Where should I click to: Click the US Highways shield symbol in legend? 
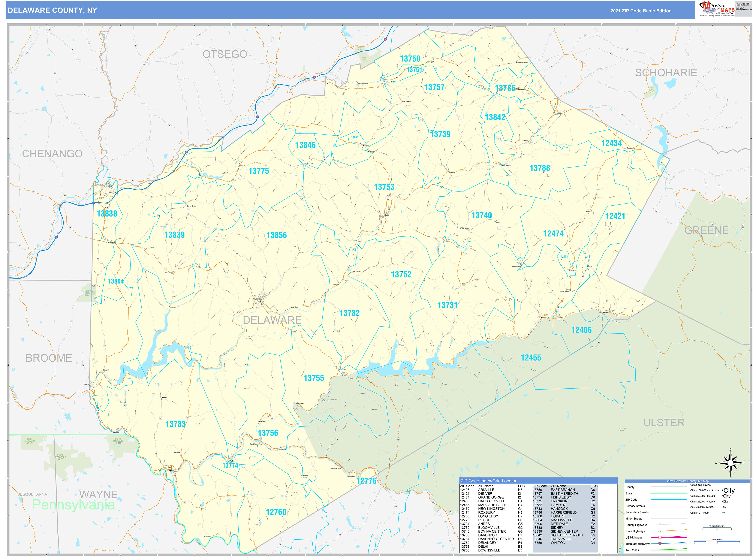pyautogui.click(x=660, y=538)
